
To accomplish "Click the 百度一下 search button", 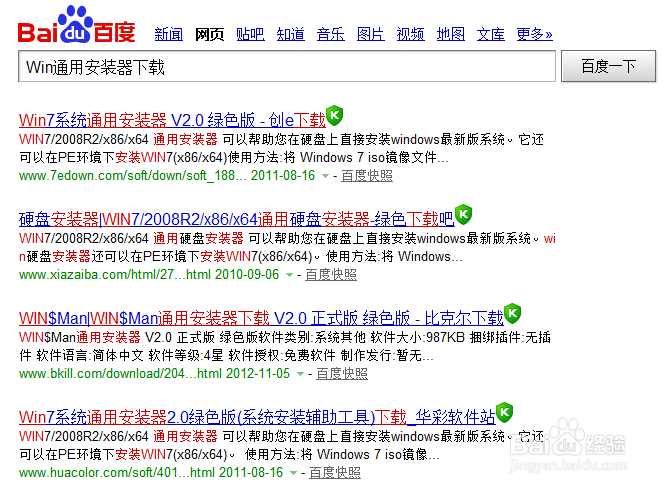I will pos(609,66).
